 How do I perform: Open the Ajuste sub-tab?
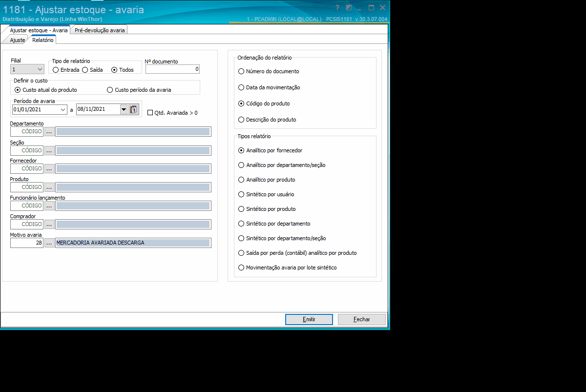18,40
